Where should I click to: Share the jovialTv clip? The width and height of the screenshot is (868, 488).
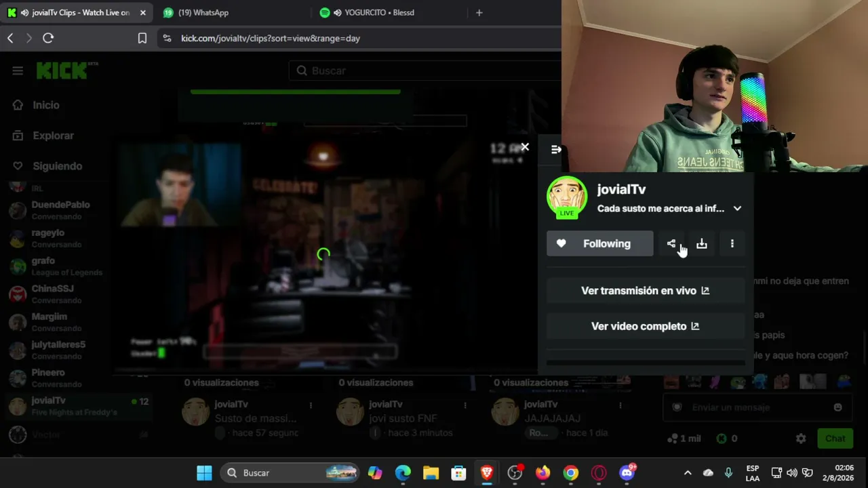[671, 244]
